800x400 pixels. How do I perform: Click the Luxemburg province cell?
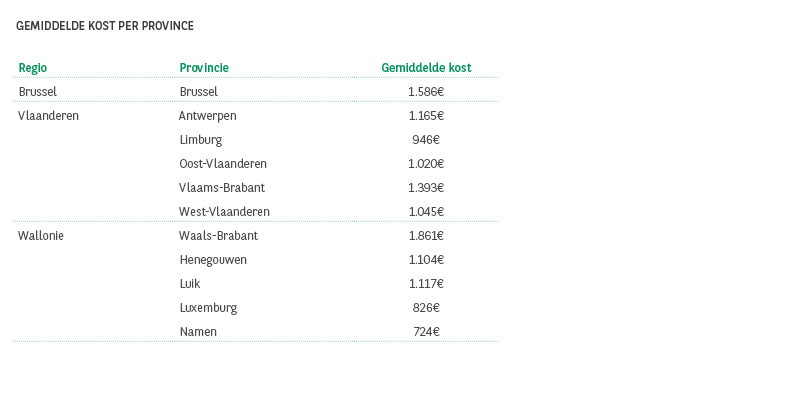pyautogui.click(x=208, y=308)
